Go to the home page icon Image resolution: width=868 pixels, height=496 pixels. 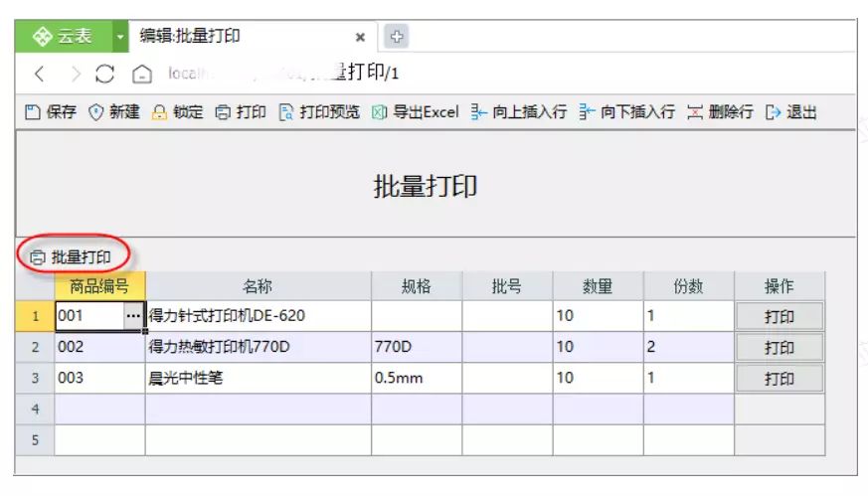[142, 74]
